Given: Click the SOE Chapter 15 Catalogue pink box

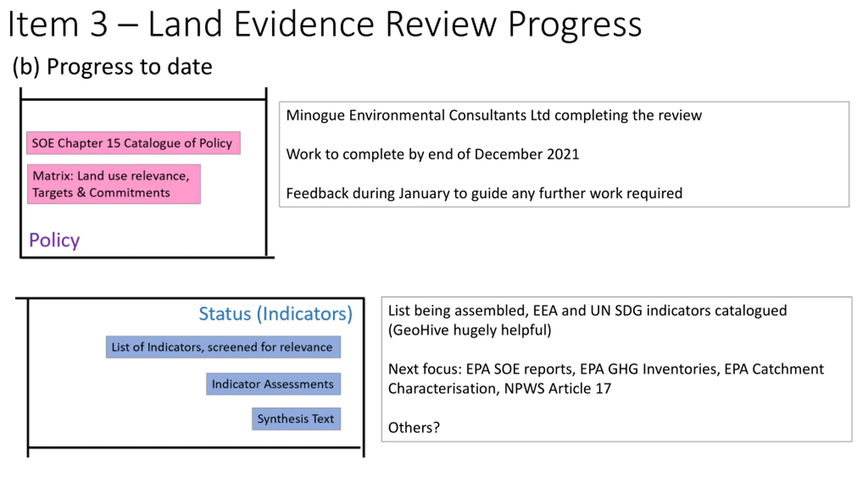Looking at the screenshot, I should coord(133,143).
